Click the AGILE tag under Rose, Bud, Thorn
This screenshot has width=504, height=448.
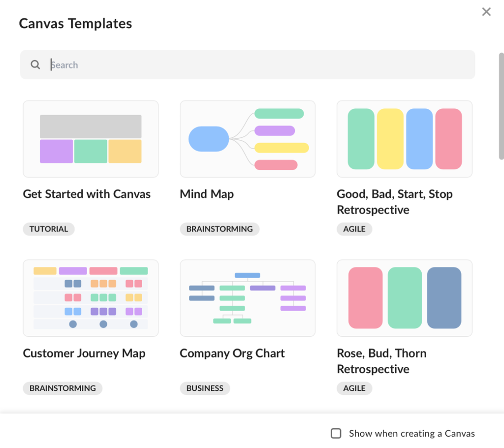pyautogui.click(x=354, y=388)
